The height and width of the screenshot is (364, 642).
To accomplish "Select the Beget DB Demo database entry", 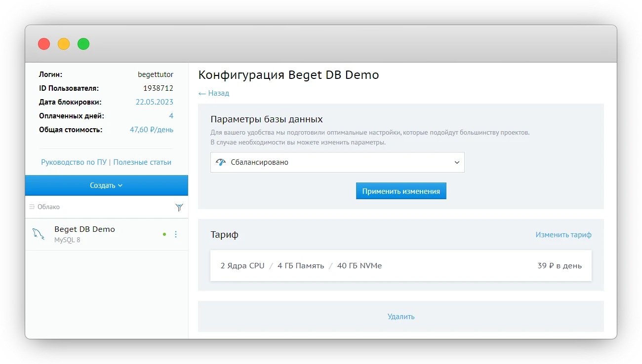I will [84, 229].
